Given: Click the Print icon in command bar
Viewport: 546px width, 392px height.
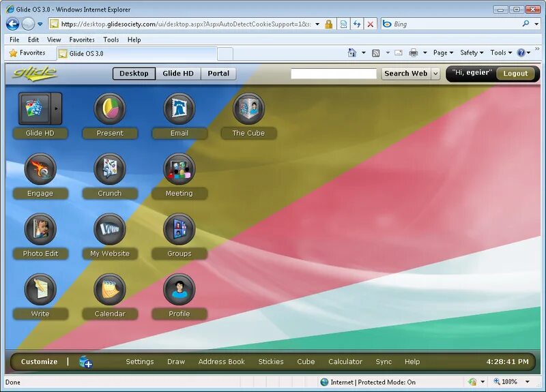Looking at the screenshot, I should tap(414, 53).
